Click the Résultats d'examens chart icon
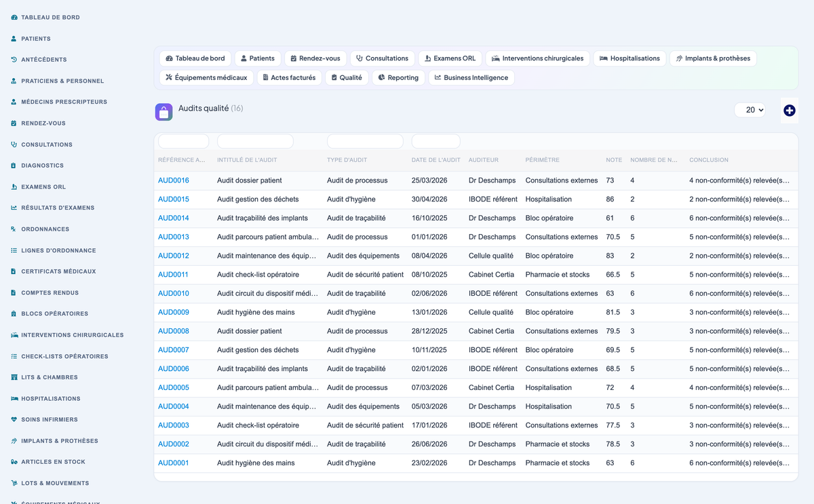The height and width of the screenshot is (504, 814). coord(14,208)
